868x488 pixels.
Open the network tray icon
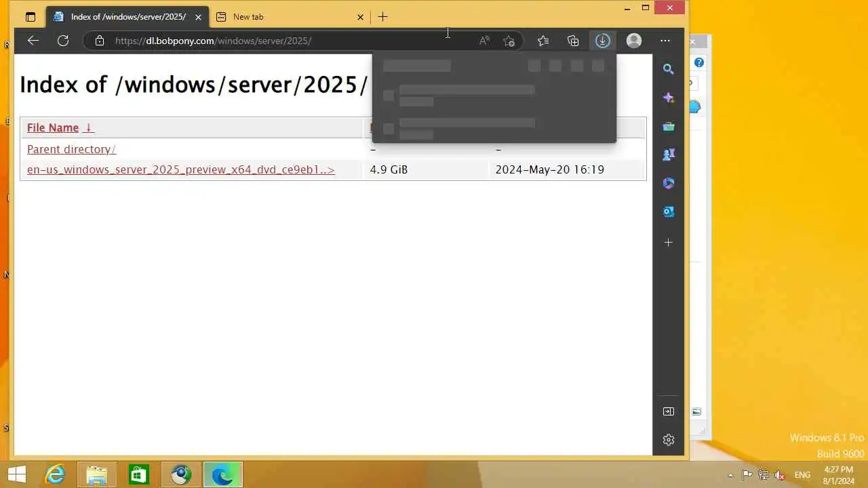(x=764, y=475)
